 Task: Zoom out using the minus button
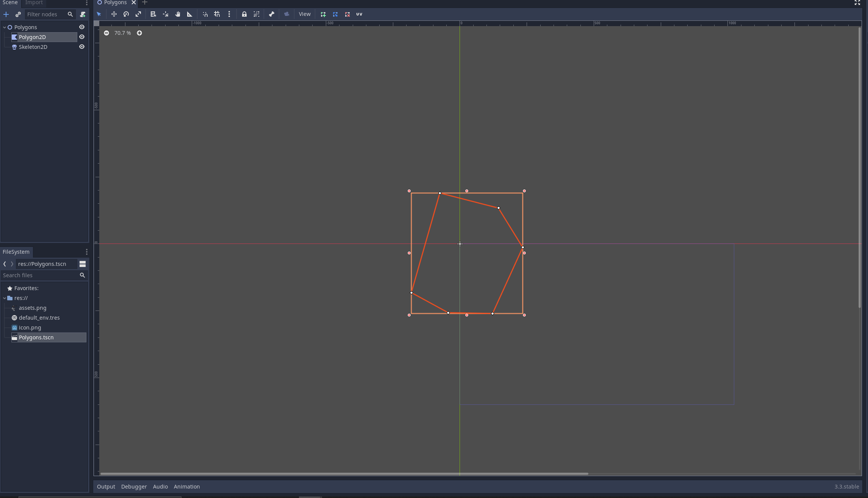(106, 33)
